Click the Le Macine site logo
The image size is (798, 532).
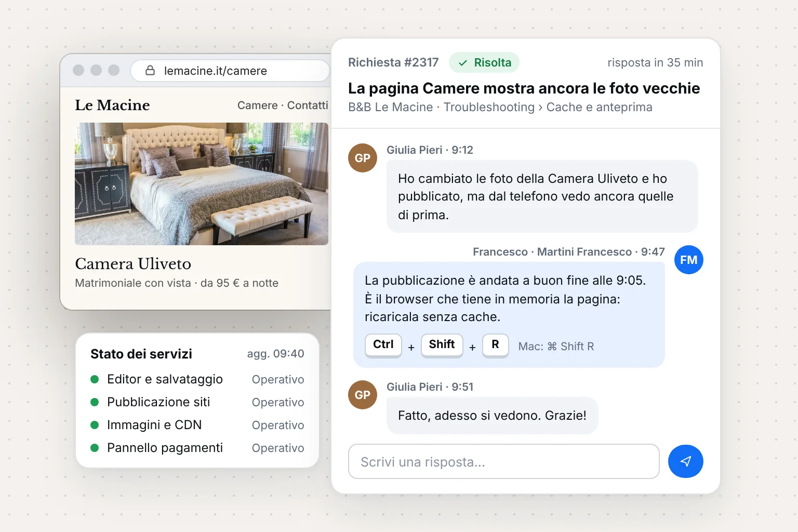click(112, 105)
